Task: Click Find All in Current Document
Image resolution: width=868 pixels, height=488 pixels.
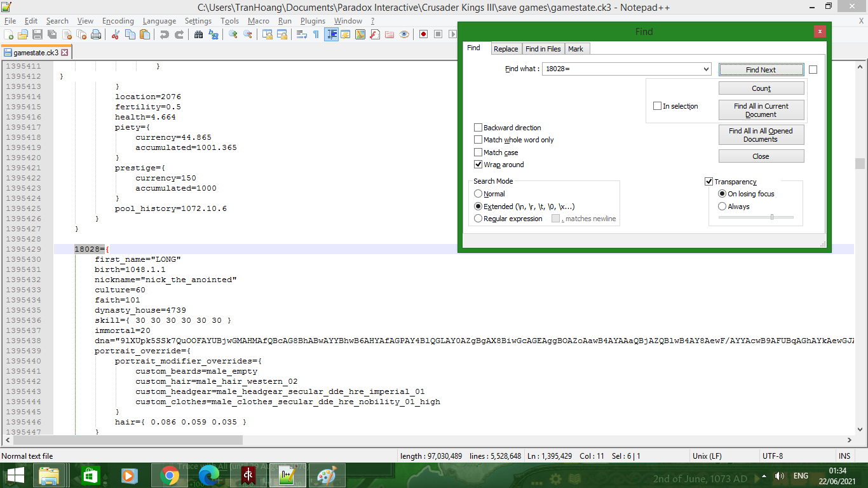Action: coord(761,110)
